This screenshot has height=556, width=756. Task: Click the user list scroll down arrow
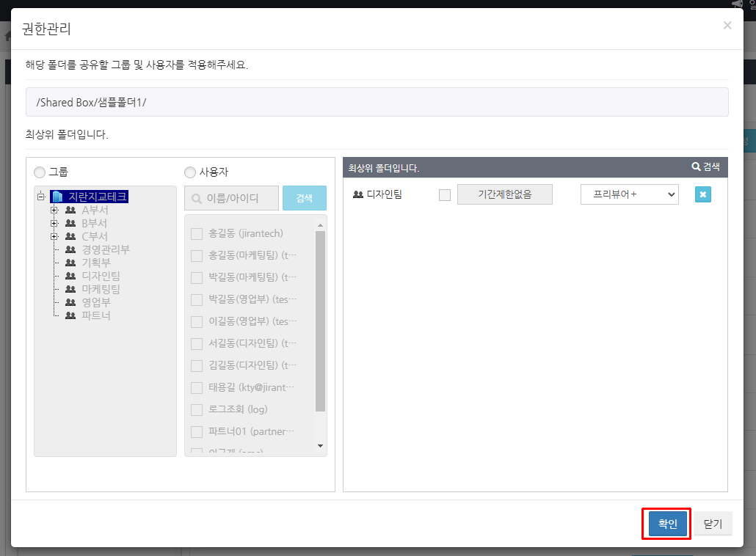click(x=320, y=446)
